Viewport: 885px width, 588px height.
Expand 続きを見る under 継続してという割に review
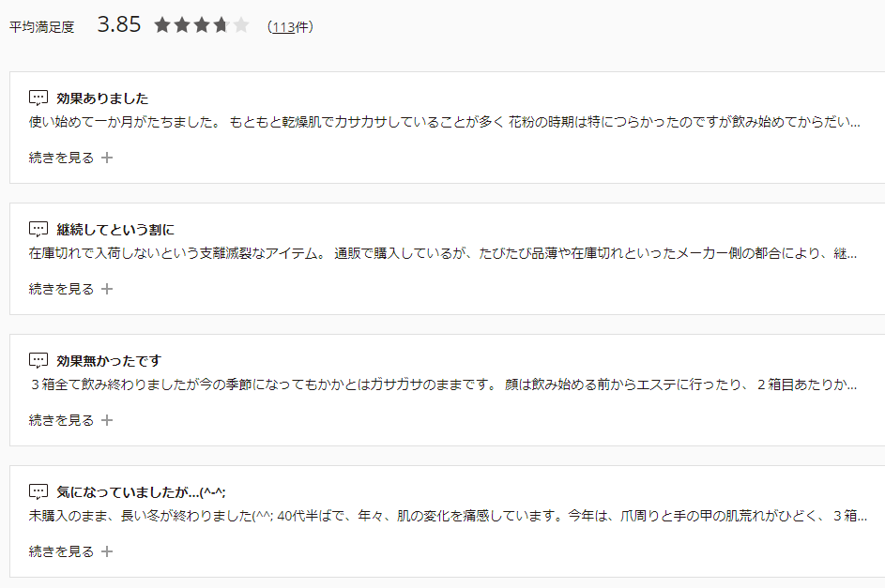point(70,289)
